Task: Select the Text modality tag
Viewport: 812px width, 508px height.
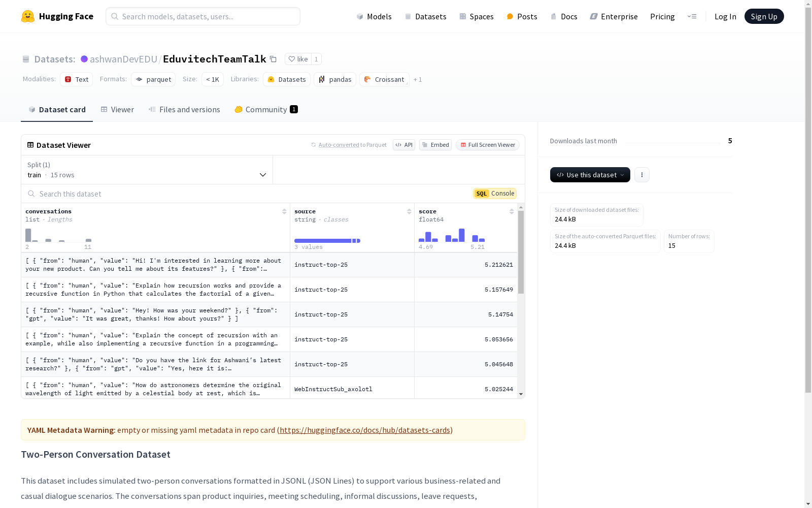Action: coord(76,79)
